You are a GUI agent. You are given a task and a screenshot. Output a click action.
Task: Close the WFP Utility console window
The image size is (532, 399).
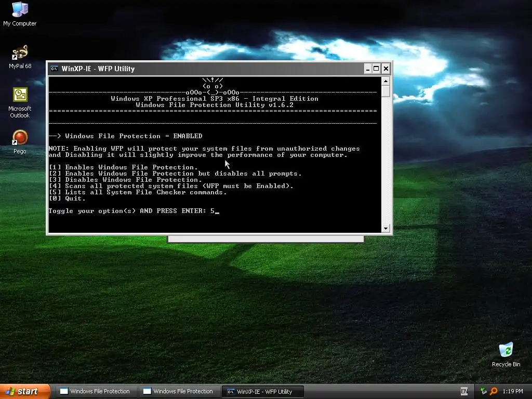coord(386,69)
